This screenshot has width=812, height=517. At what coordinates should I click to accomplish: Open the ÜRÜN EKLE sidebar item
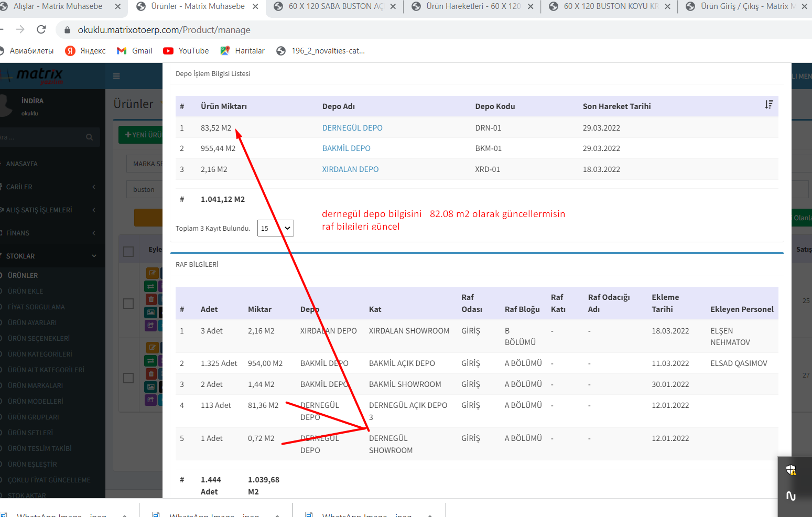point(26,291)
